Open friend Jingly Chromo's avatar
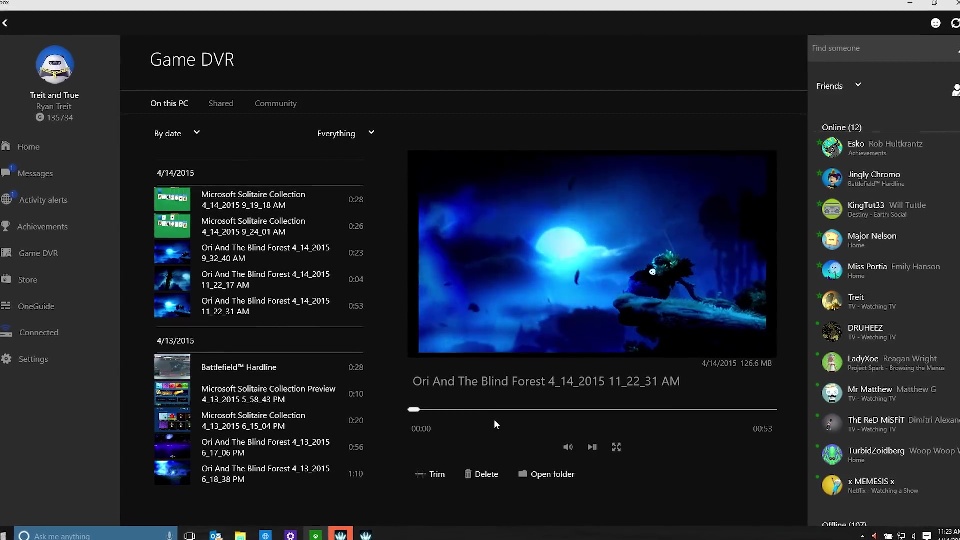The height and width of the screenshot is (540, 960). pyautogui.click(x=831, y=178)
